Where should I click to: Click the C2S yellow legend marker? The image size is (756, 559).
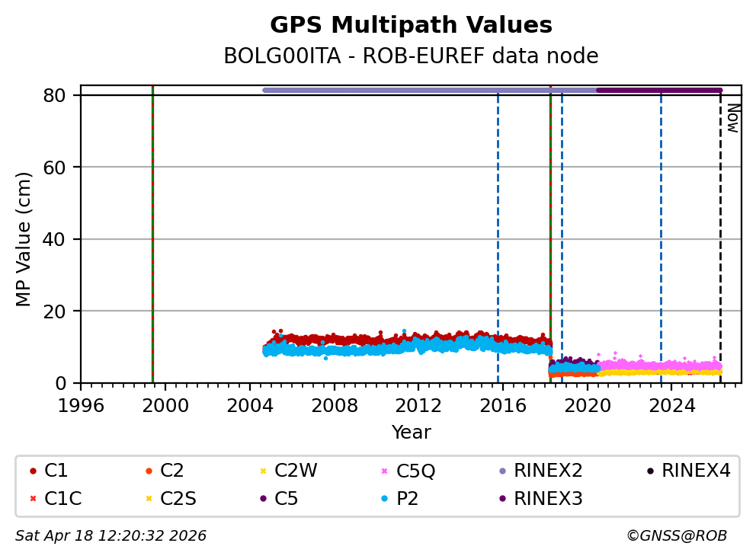[x=148, y=499]
